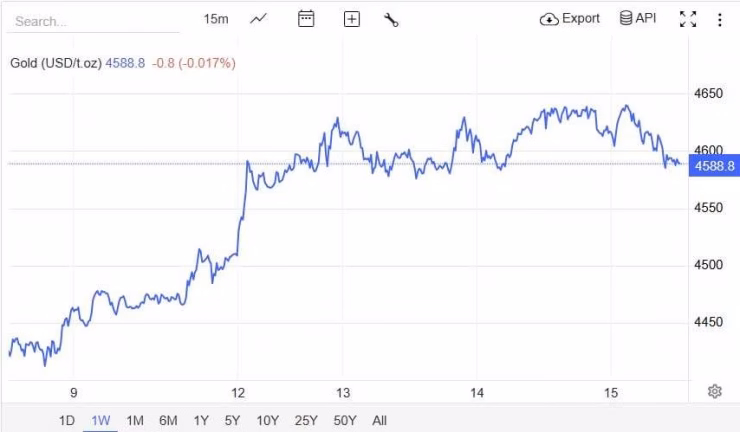Open the API database link
This screenshot has width=740, height=432.
pos(638,19)
